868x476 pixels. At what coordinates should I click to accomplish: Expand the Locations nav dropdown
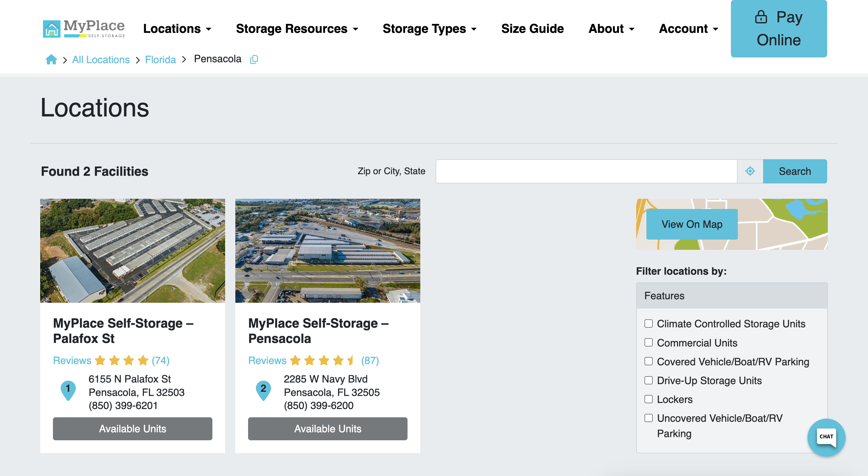[x=177, y=29]
